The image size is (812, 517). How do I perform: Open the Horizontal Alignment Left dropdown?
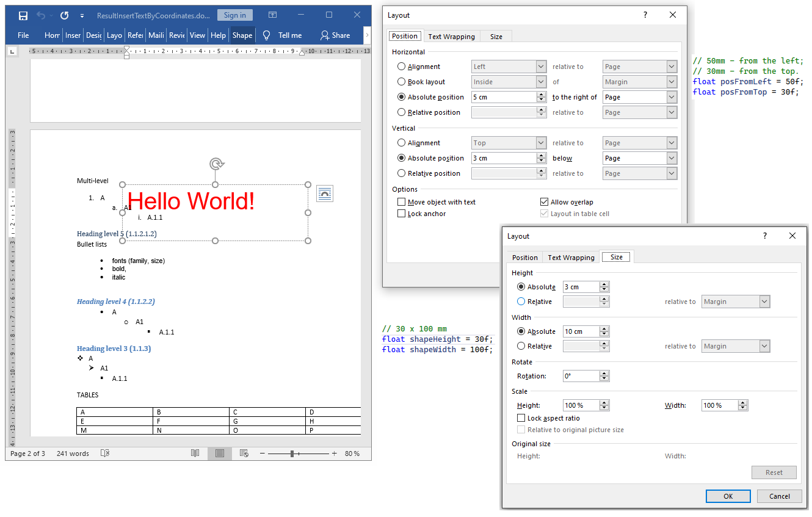pos(541,67)
